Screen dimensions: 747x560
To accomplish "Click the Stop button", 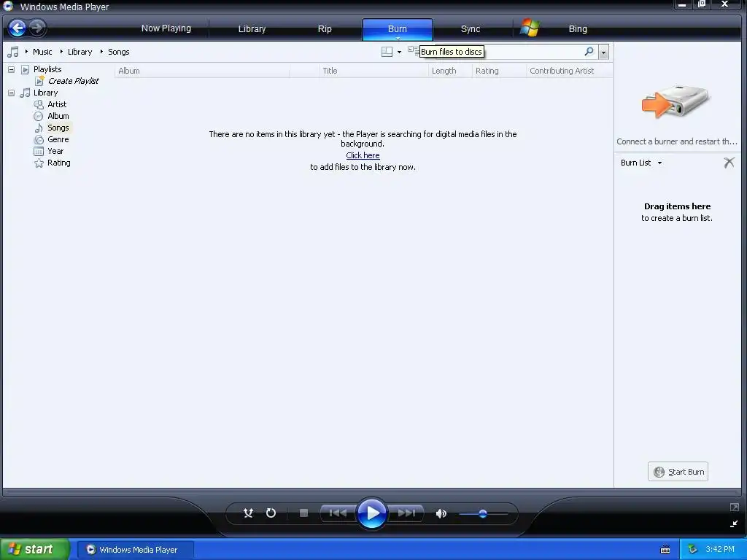I will [303, 513].
